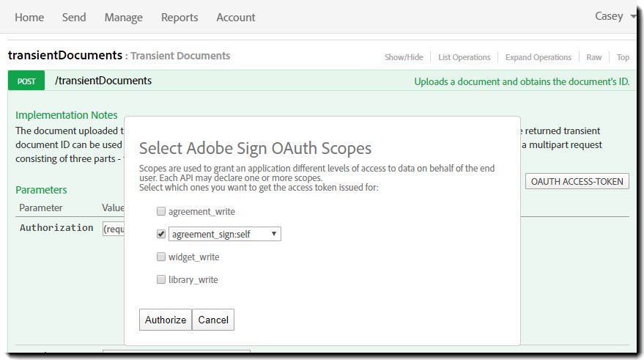Open the agreement_sign:self scope dropdown
The image size is (644, 360).
click(x=225, y=234)
